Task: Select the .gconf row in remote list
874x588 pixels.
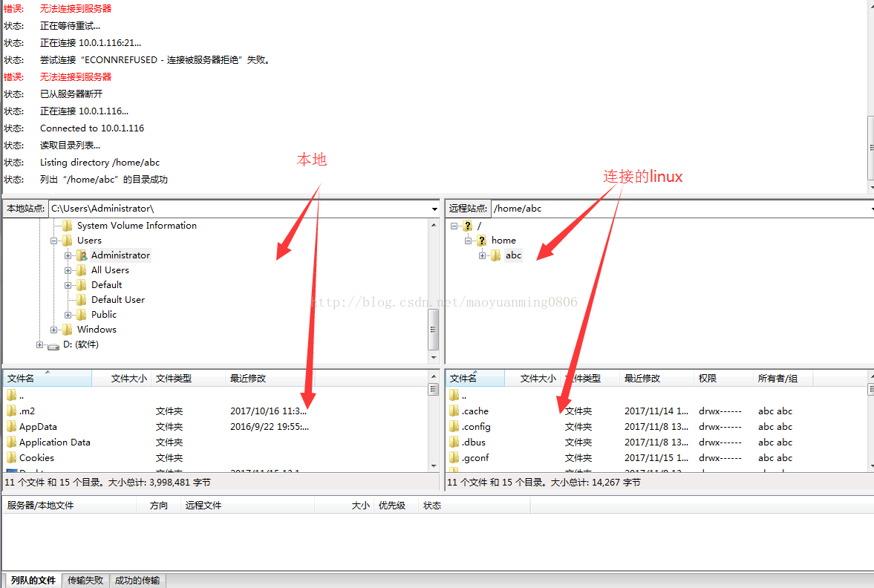Action: tap(656, 457)
